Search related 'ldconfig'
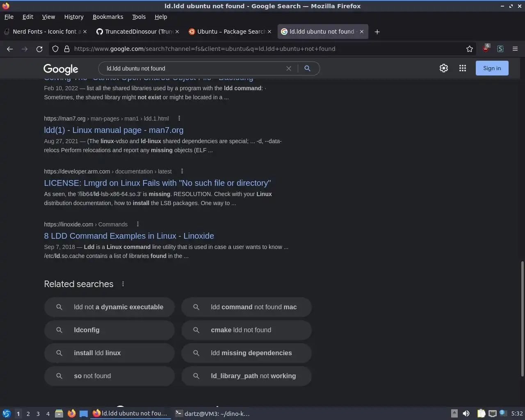 click(110, 330)
